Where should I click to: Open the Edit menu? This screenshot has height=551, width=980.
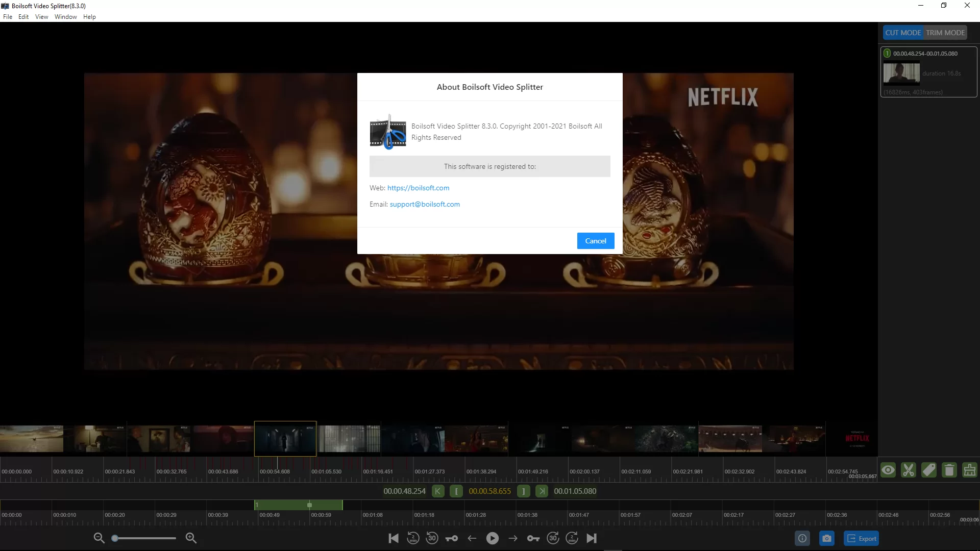[x=23, y=17]
